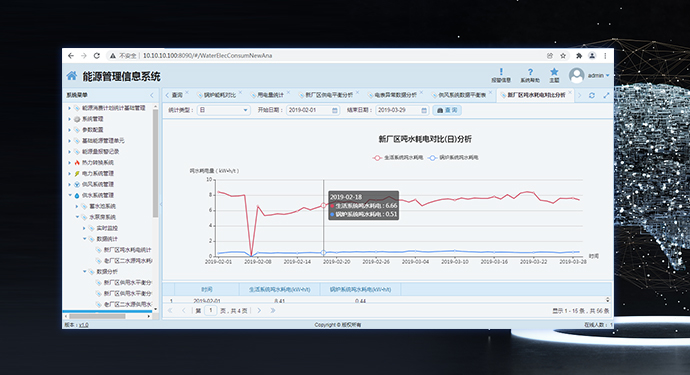Open the browser three-dot menu
Screen dimensions: 690x375
coord(606,56)
